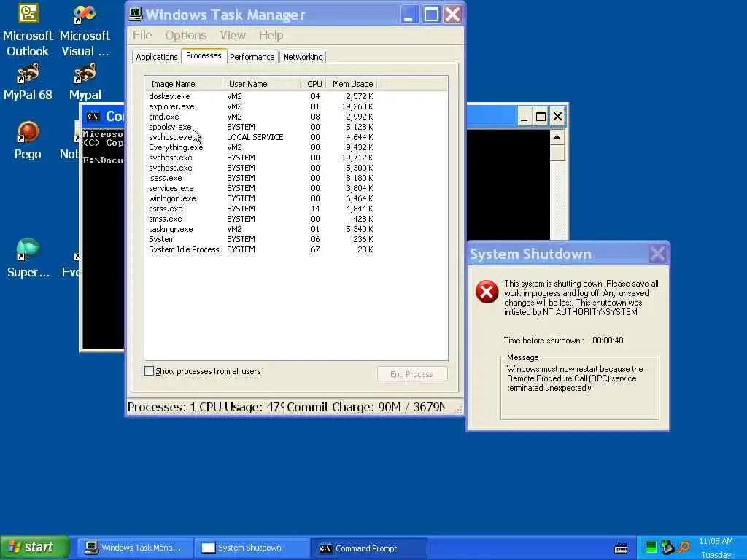Click the Commit Charge status bar entry
This screenshot has width=747, height=560.
367,408
